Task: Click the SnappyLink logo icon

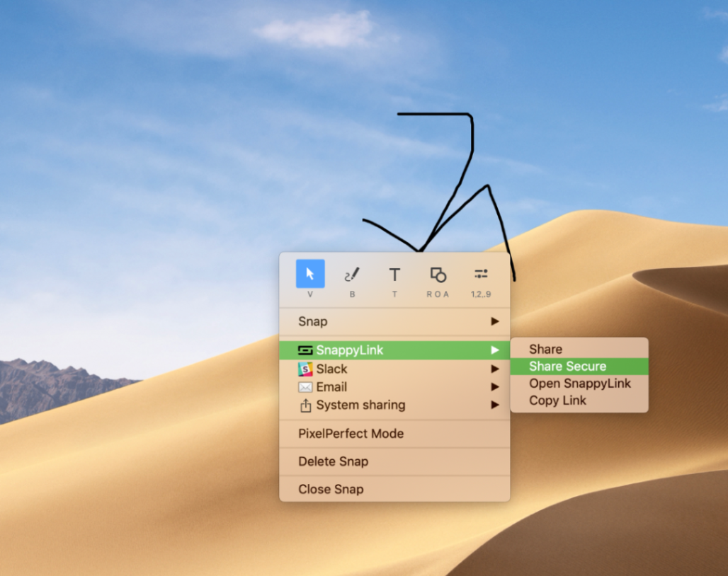Action: click(x=305, y=350)
